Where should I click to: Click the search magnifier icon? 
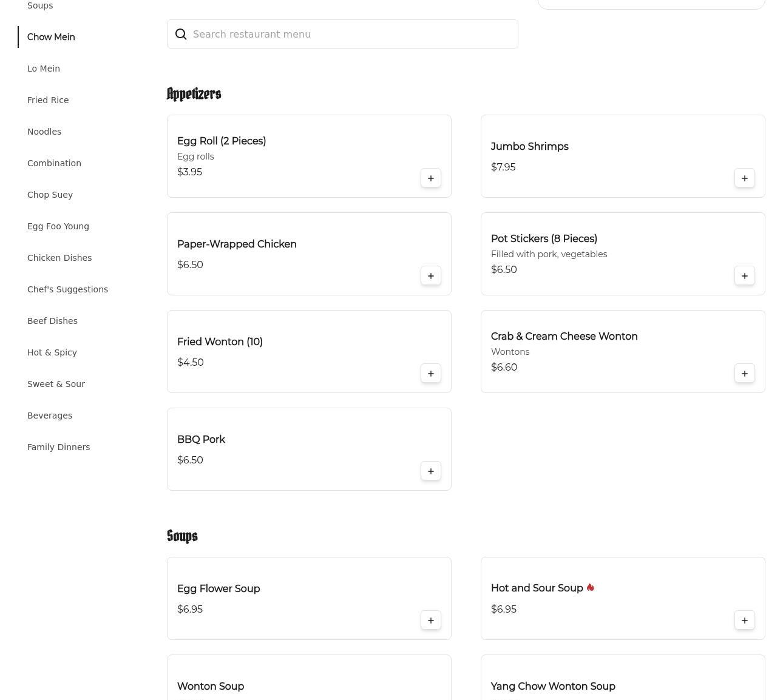coord(181,35)
